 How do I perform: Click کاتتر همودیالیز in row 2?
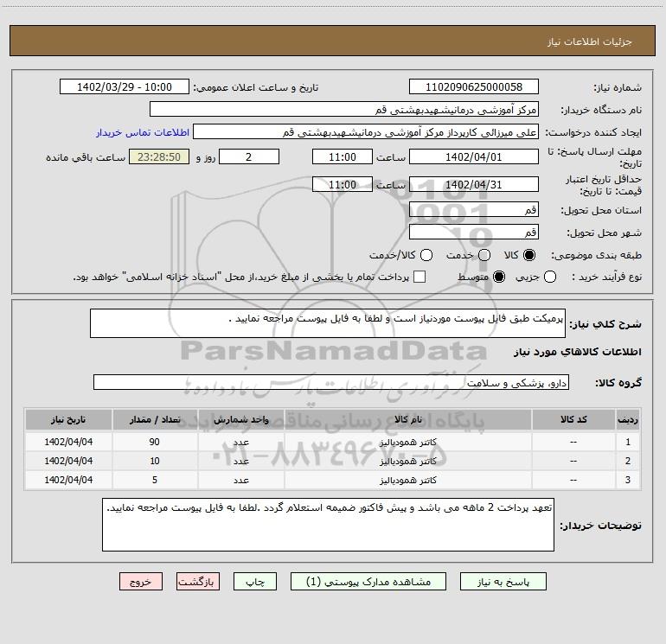pyautogui.click(x=407, y=461)
